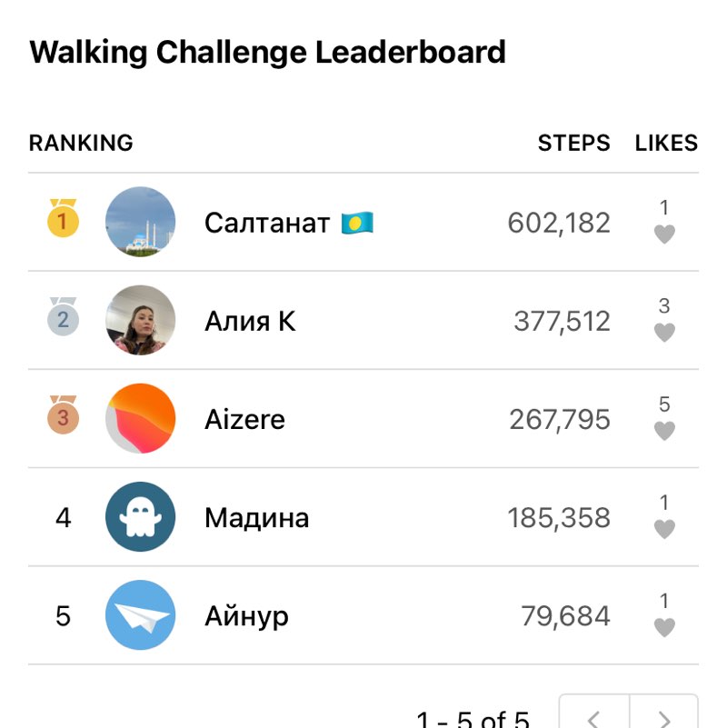Click the gold first-place medal icon
The image size is (727, 728).
63,218
